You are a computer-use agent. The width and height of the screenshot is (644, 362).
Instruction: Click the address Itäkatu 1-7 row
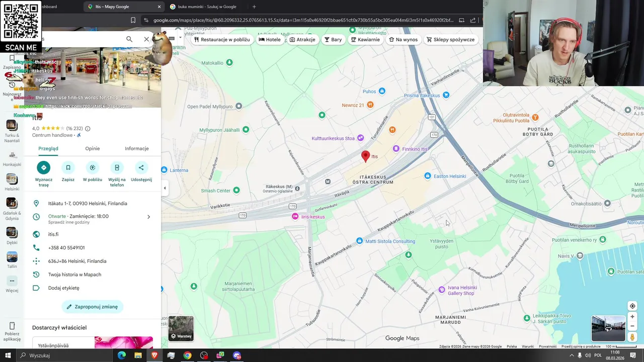[93, 204]
